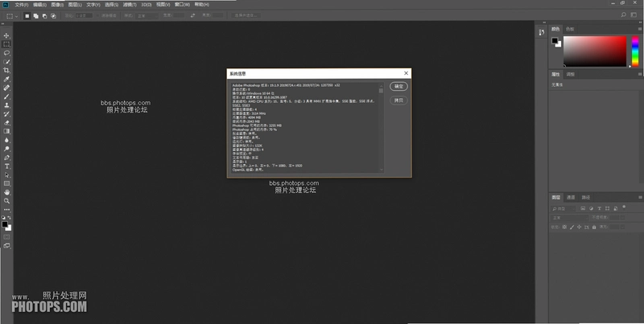Toggle Quick Mask mode icon
Viewport: 644px width, 324px height.
(x=6, y=237)
